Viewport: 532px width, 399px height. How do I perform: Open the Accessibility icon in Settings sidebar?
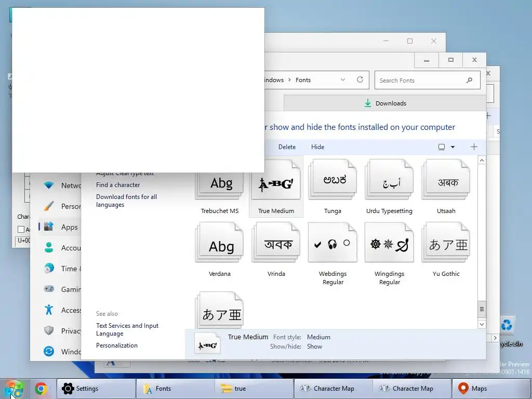[x=49, y=310]
